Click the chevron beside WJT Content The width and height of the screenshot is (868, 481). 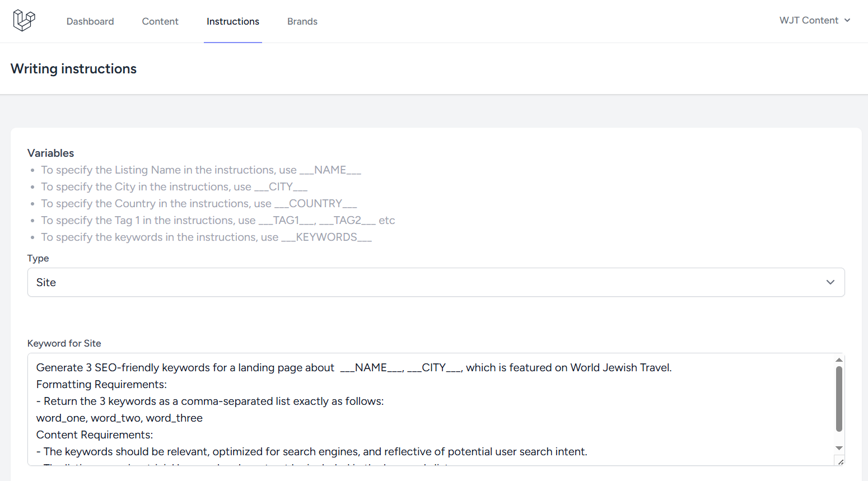pos(847,20)
